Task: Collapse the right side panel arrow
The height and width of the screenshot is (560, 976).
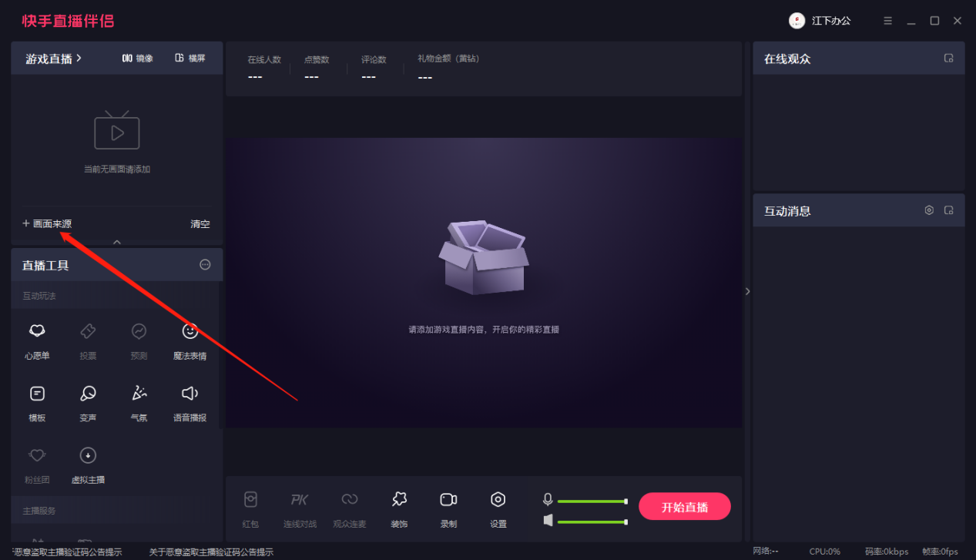Action: (747, 291)
